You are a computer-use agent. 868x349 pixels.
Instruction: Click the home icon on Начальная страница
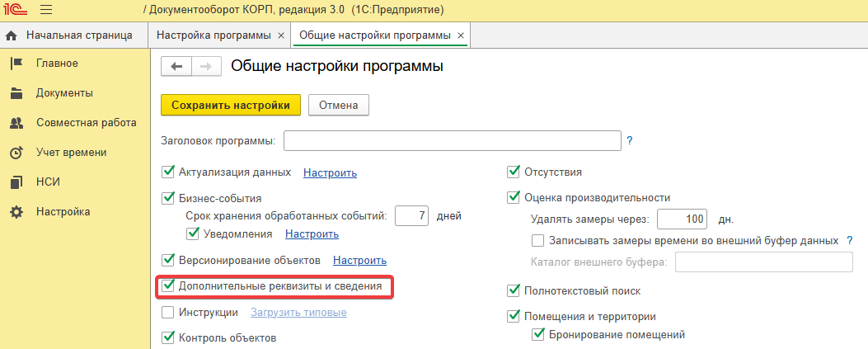(x=12, y=36)
